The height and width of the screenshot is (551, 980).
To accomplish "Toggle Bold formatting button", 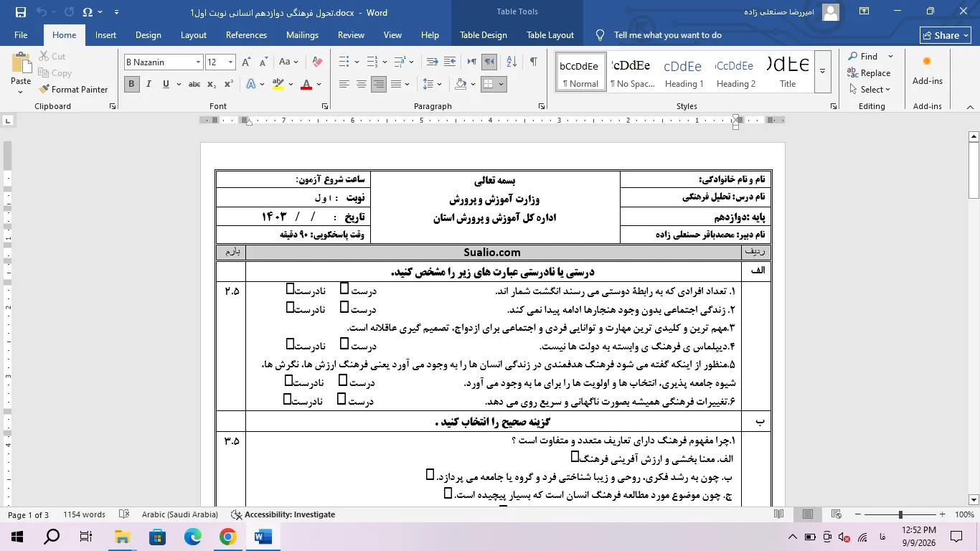I will [132, 84].
